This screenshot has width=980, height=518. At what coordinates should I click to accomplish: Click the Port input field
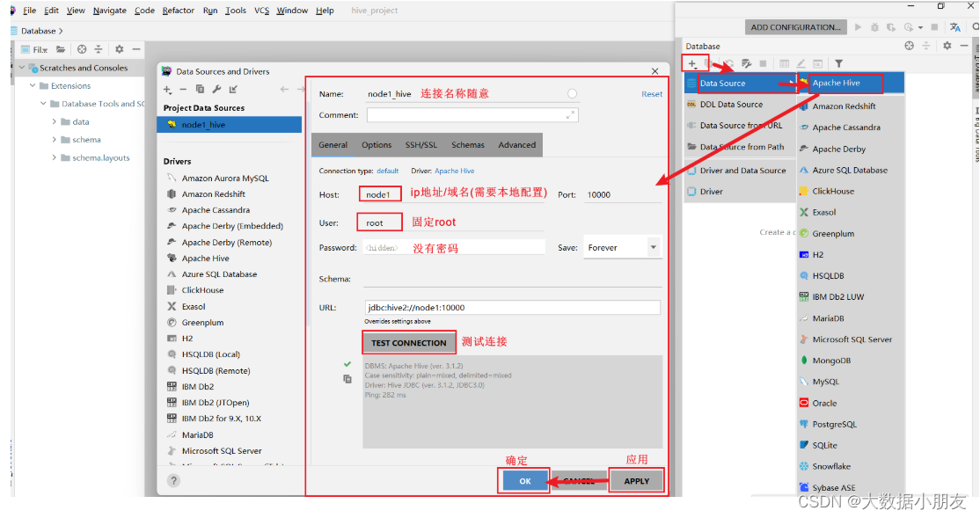(x=623, y=194)
